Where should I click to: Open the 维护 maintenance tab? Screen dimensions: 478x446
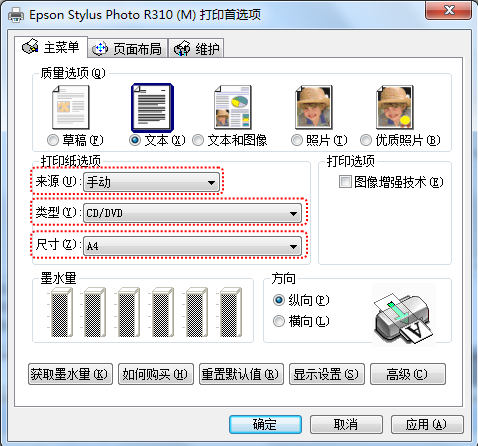[x=196, y=49]
